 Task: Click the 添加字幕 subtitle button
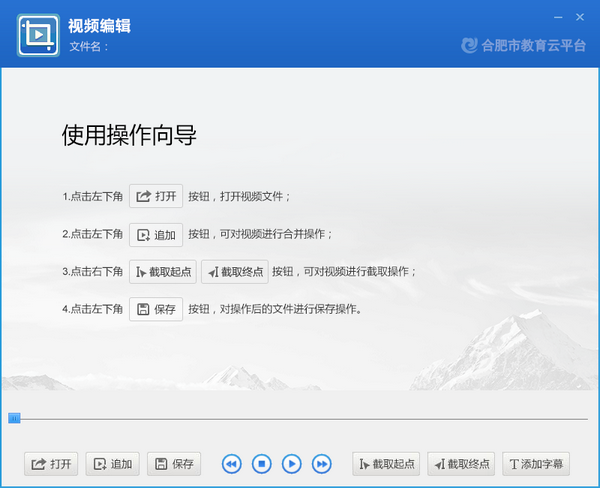536,464
